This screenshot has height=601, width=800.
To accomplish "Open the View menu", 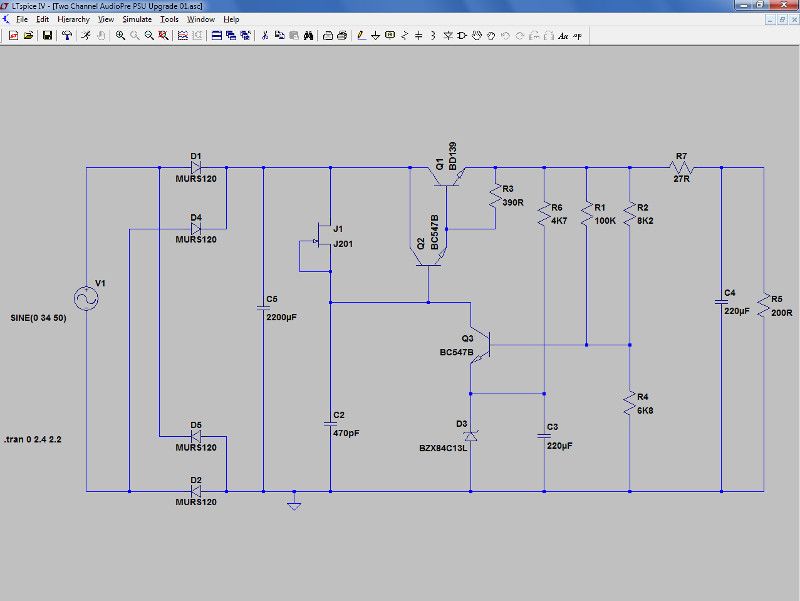I will pyautogui.click(x=106, y=19).
